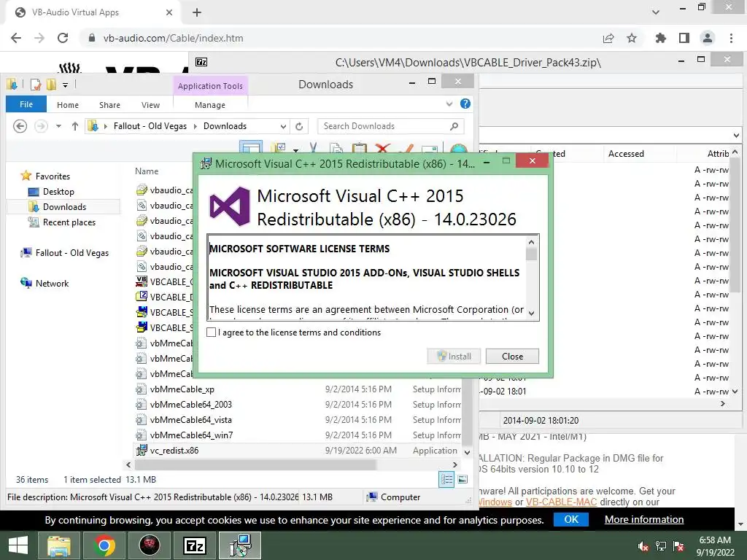
Task: Open the Chrome extensions puzzle icon
Action: point(661,38)
